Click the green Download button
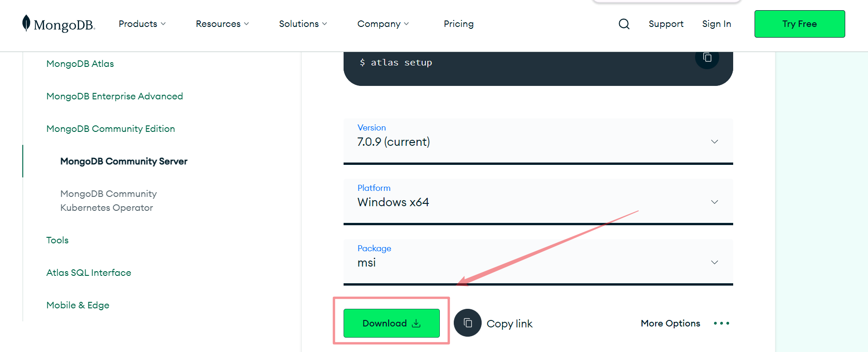Screen dimensions: 868x352 tap(391, 323)
